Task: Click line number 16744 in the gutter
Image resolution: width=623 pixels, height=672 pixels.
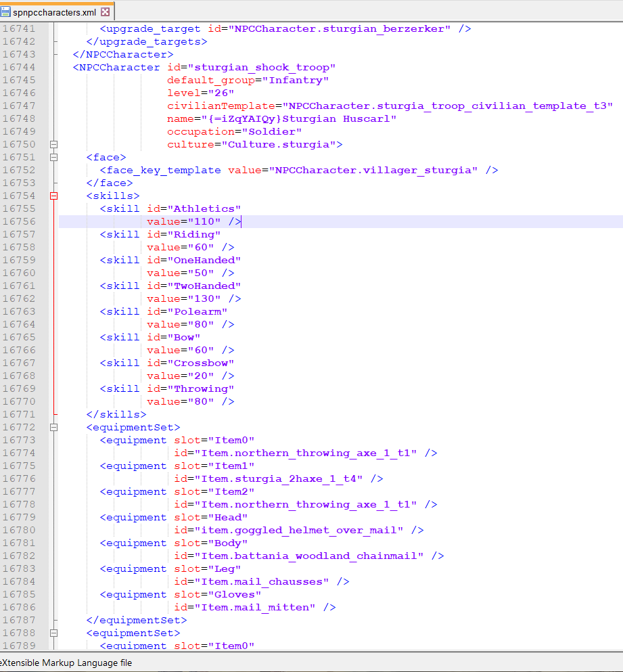Action: [19, 68]
